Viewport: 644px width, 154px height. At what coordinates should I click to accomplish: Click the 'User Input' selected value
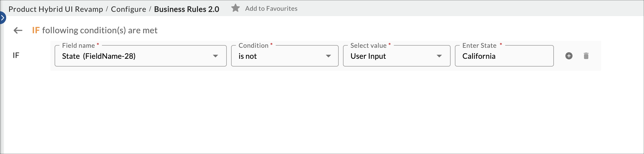(x=368, y=56)
